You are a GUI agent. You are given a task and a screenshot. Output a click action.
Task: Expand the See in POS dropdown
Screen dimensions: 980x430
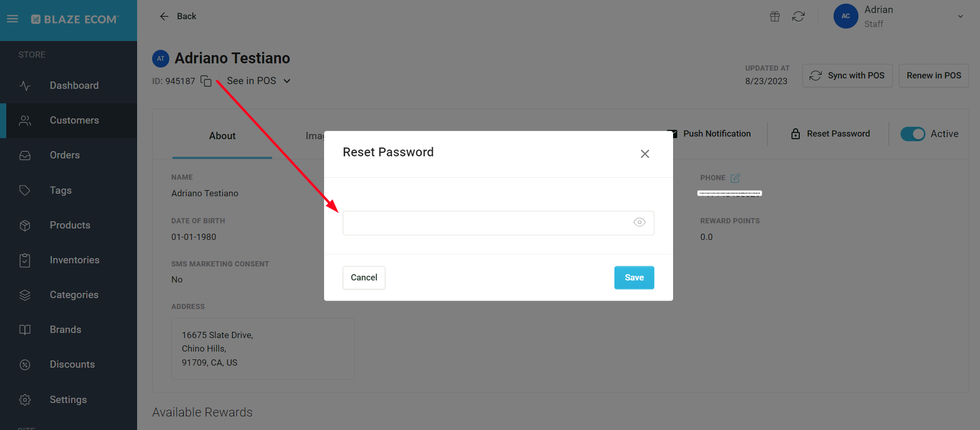click(287, 80)
